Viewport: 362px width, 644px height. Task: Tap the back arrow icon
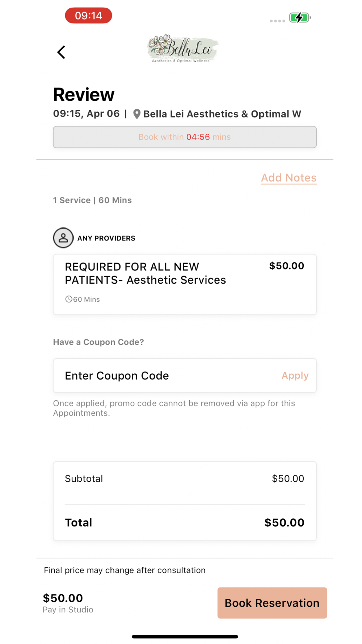point(61,52)
